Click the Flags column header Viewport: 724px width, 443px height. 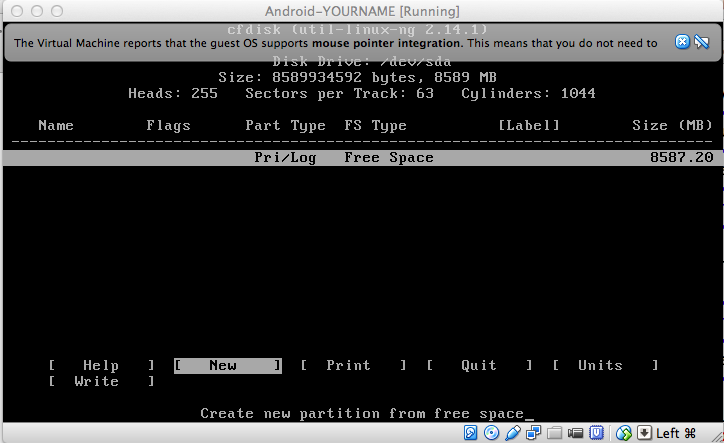point(169,126)
